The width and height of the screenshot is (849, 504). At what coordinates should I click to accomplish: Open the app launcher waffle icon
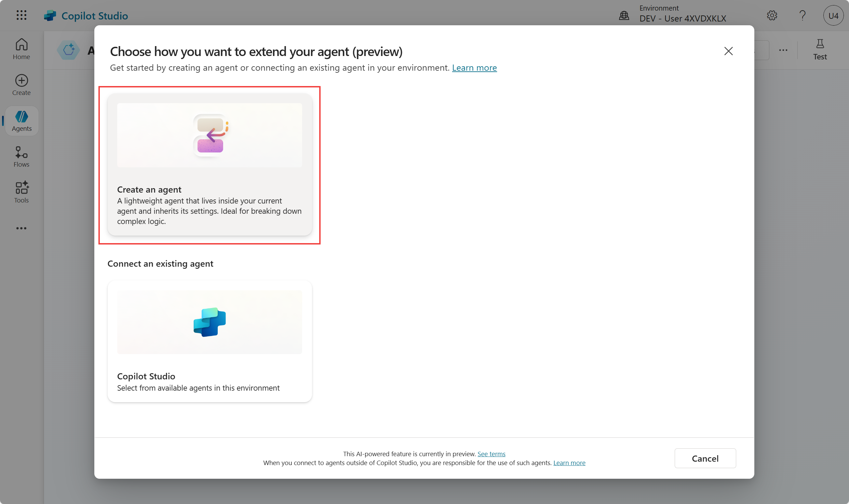[x=21, y=15]
